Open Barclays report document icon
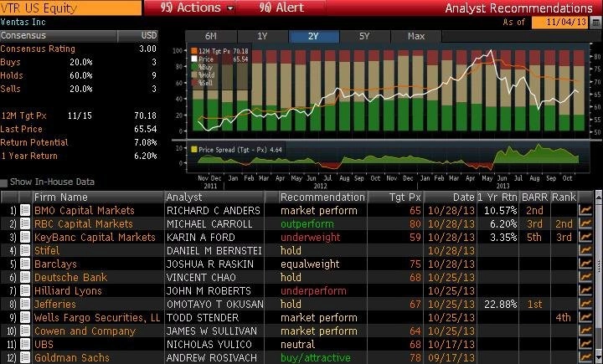 (x=25, y=264)
